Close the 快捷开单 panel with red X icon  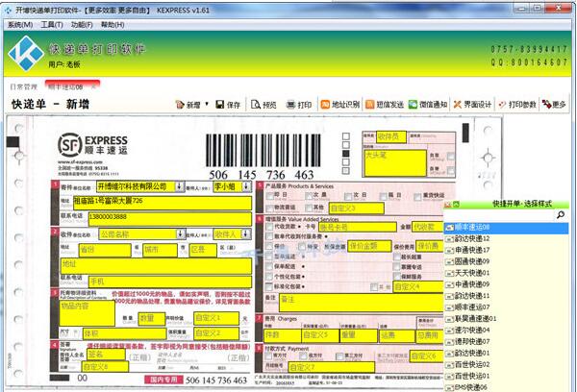click(447, 205)
